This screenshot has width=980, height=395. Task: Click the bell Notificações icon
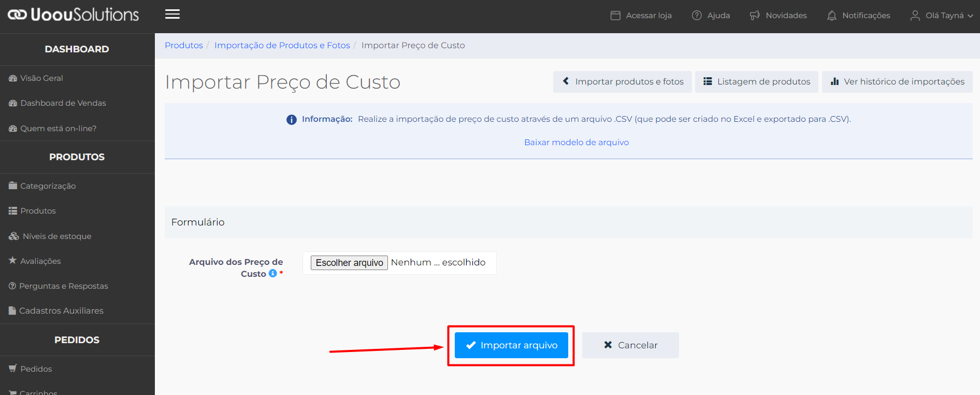click(x=831, y=16)
